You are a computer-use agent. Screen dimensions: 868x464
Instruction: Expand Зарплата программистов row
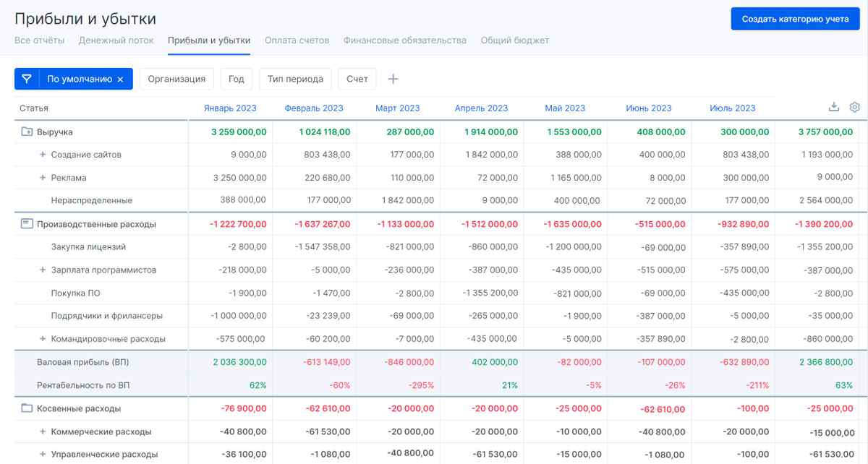[43, 270]
